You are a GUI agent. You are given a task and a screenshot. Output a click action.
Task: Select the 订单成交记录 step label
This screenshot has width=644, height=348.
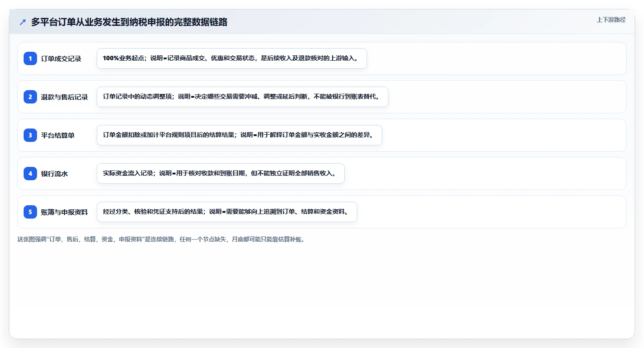pos(61,58)
